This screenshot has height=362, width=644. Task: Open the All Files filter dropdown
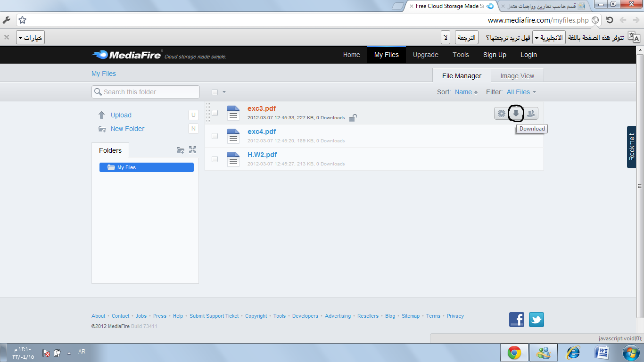click(x=521, y=92)
